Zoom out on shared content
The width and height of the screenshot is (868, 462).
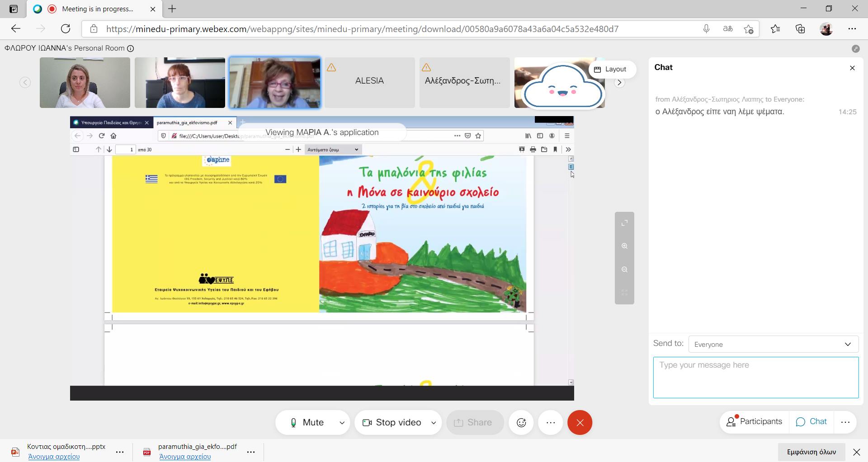[x=624, y=270]
